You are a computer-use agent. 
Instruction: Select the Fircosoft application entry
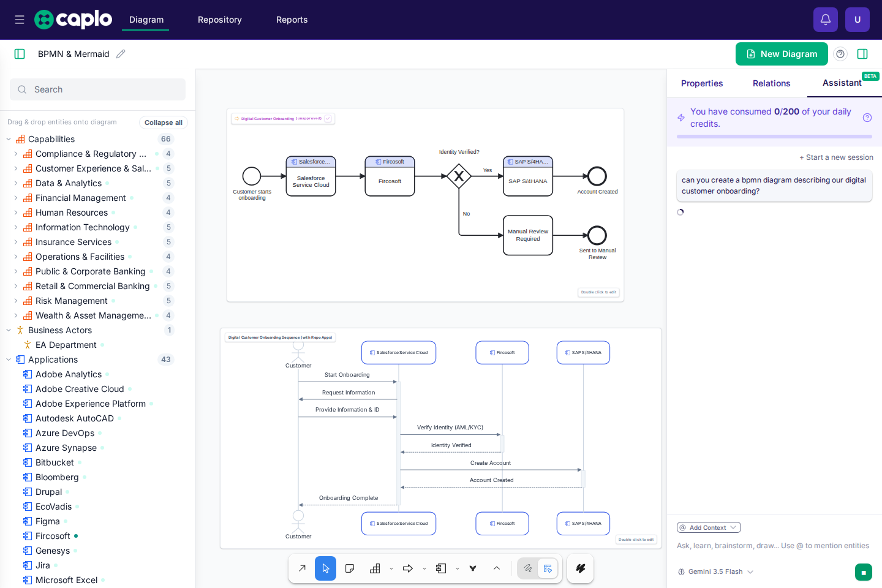53,536
